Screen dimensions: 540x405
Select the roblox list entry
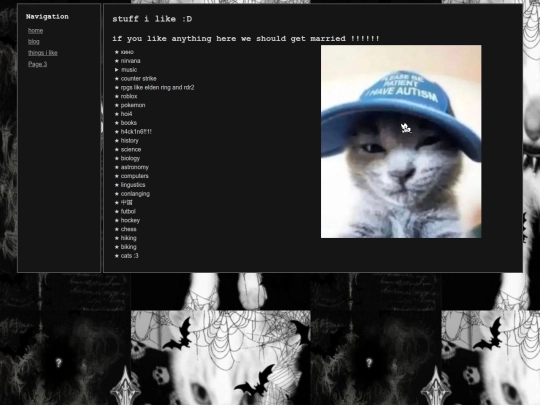[129, 96]
